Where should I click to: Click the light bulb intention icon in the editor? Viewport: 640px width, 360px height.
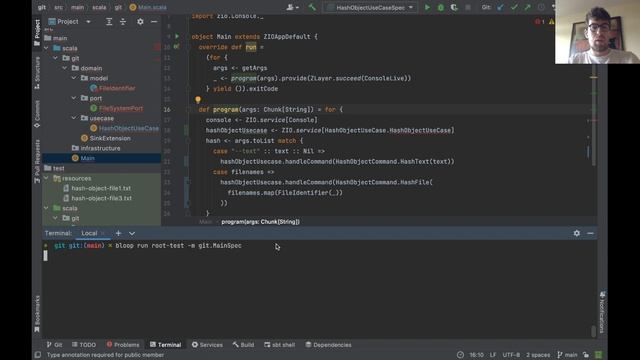click(198, 99)
